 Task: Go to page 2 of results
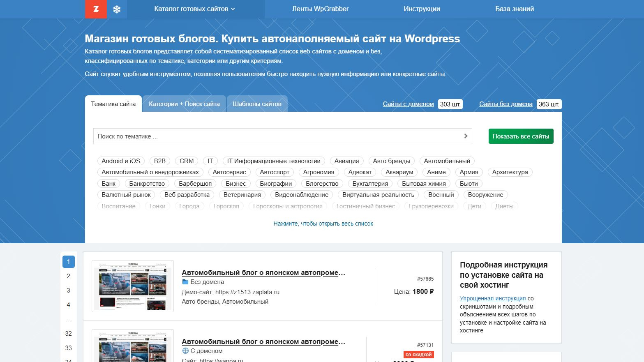pyautogui.click(x=69, y=276)
